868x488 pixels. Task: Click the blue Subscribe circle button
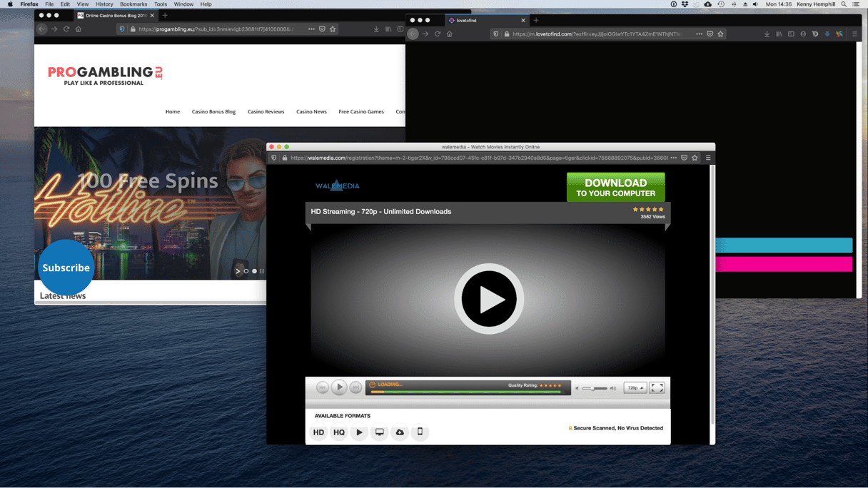point(66,268)
